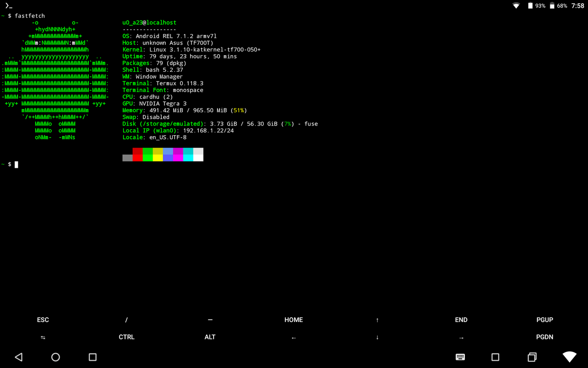Tap the HOME extra key

(294, 320)
